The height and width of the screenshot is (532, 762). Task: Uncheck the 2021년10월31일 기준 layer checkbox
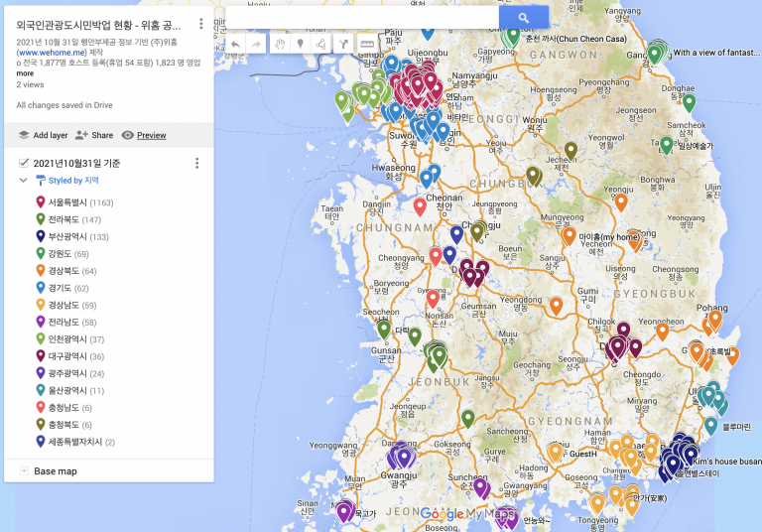click(x=24, y=163)
